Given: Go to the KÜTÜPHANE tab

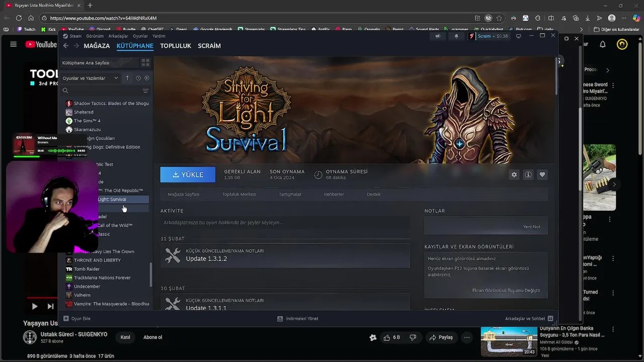Looking at the screenshot, I should [x=135, y=46].
